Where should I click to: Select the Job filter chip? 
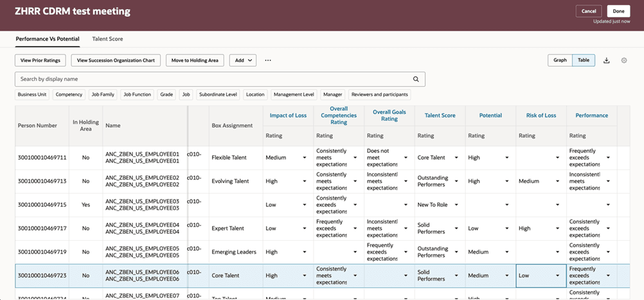(x=186, y=95)
